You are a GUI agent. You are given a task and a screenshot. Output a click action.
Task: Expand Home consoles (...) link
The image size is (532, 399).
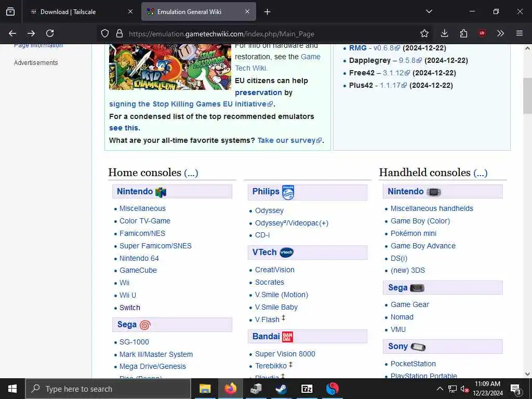191,173
